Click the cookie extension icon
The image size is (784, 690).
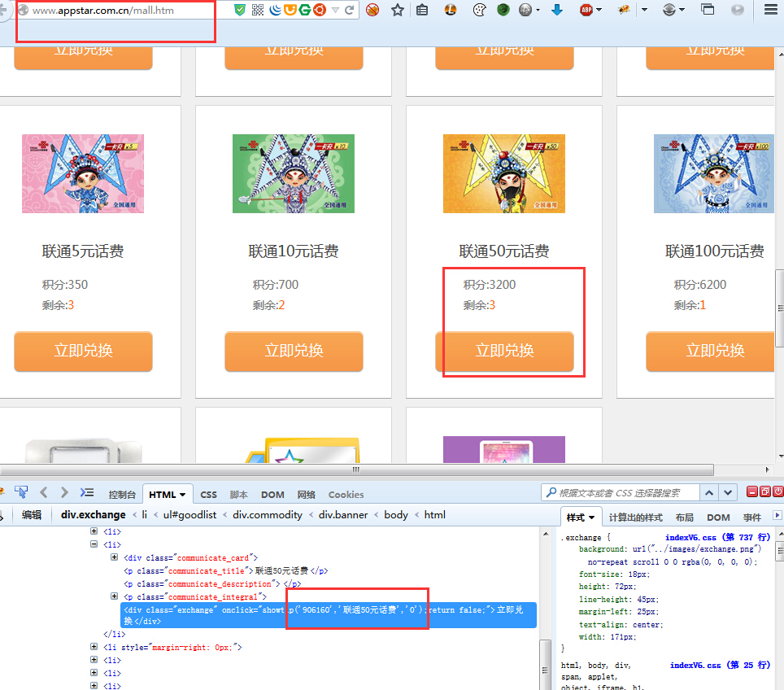[x=480, y=10]
